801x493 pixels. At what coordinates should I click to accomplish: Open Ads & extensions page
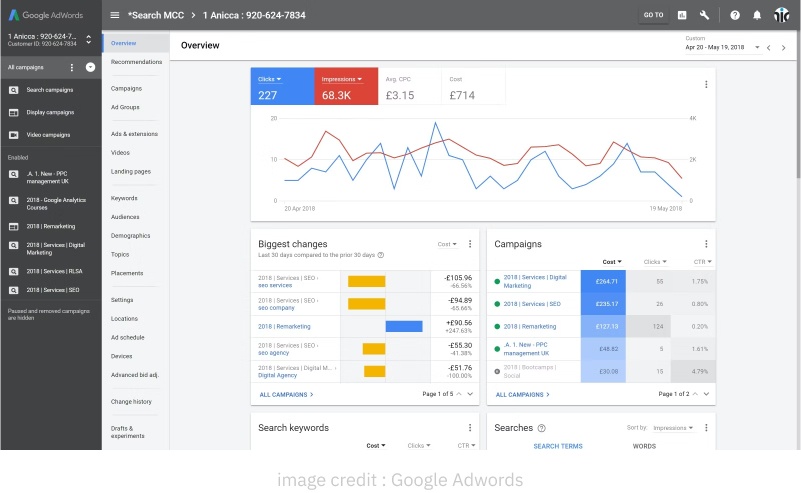click(134, 134)
